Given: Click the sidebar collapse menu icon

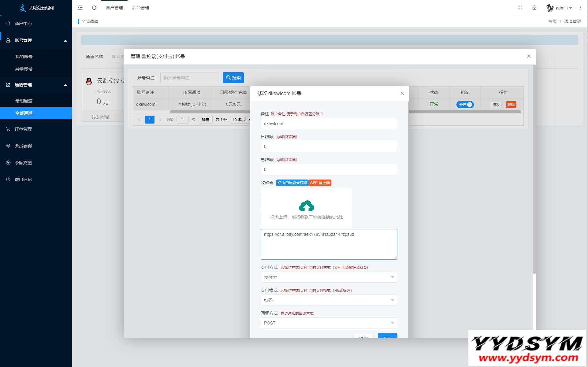Looking at the screenshot, I should coord(80,8).
